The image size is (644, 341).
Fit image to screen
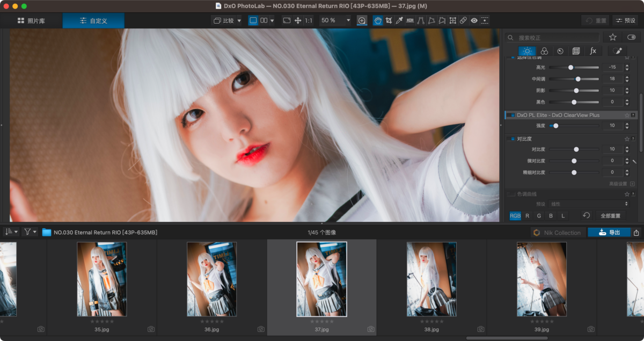pyautogui.click(x=287, y=20)
